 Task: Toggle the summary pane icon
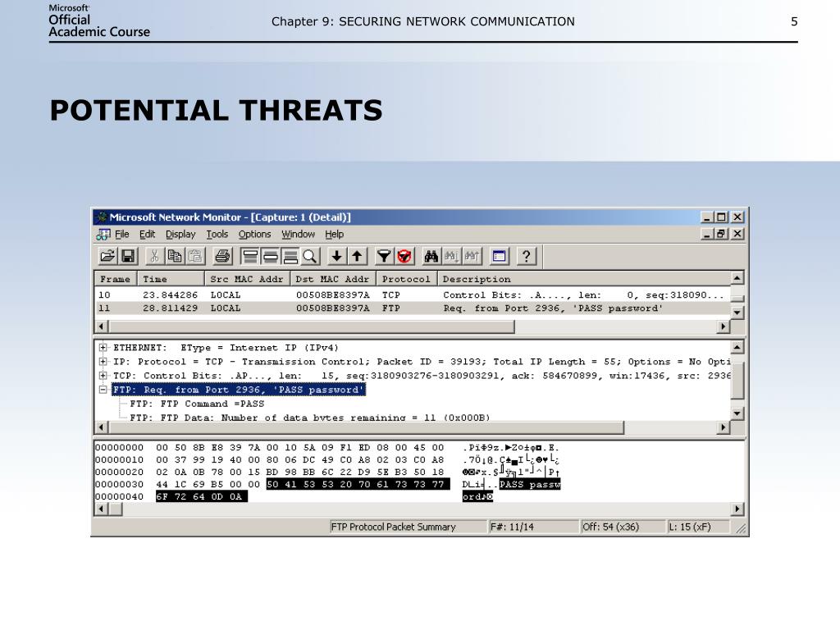[249, 257]
